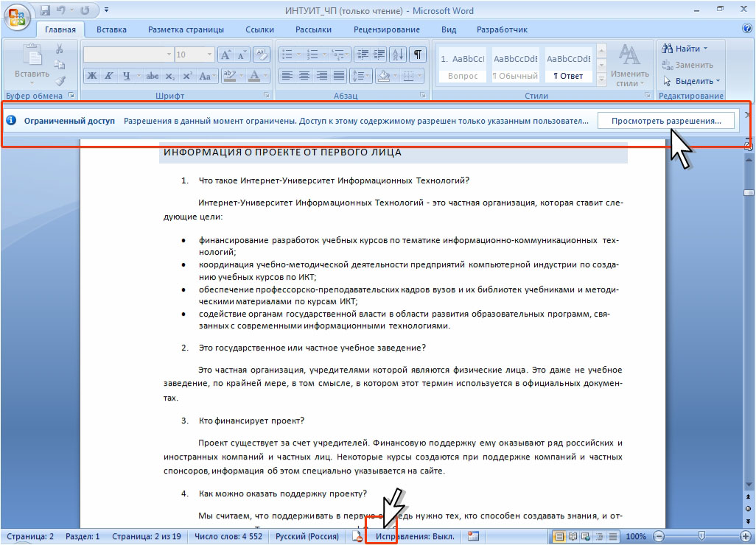Open the Разработчик tab
The image size is (756, 545).
(502, 29)
